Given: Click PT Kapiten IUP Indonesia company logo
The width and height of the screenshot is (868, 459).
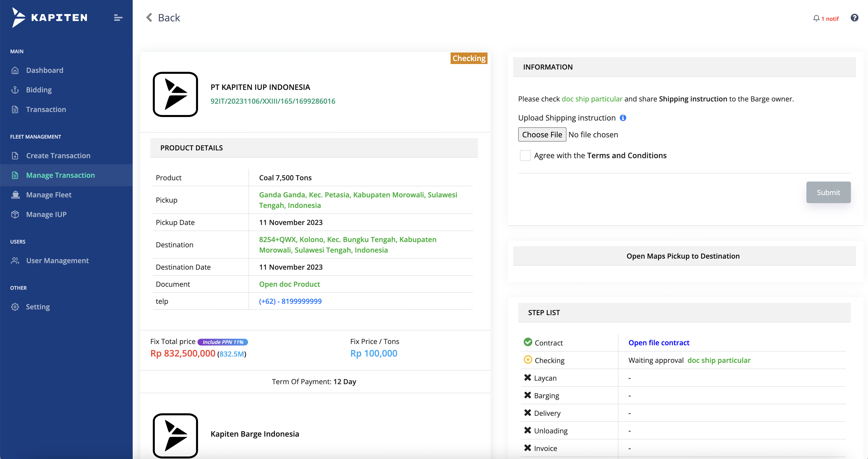Looking at the screenshot, I should 175,94.
